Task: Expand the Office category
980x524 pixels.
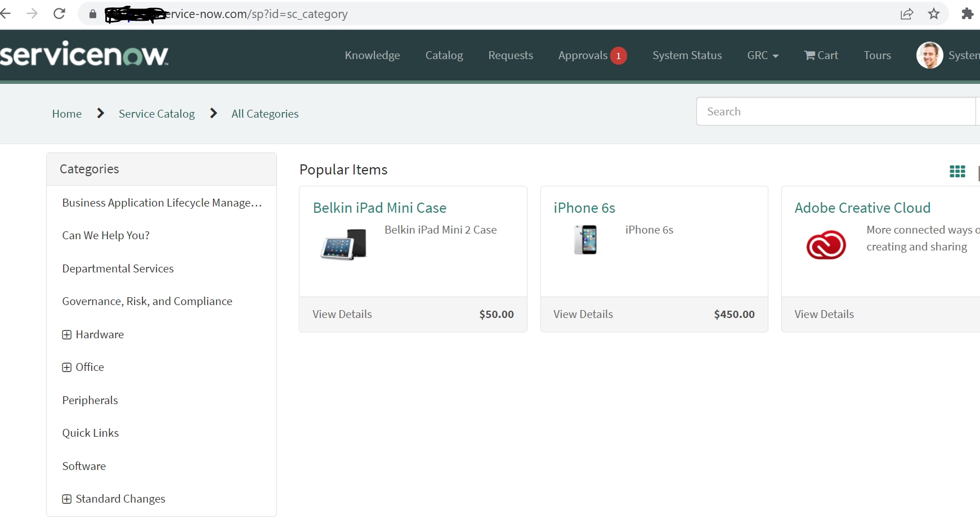Action: (x=66, y=368)
